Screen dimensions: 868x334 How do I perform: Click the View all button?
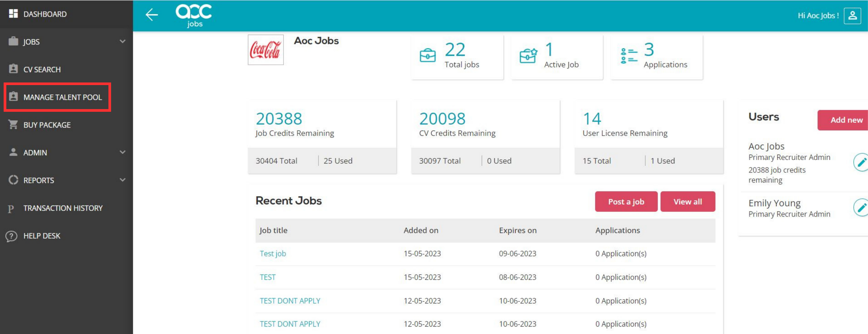687,202
